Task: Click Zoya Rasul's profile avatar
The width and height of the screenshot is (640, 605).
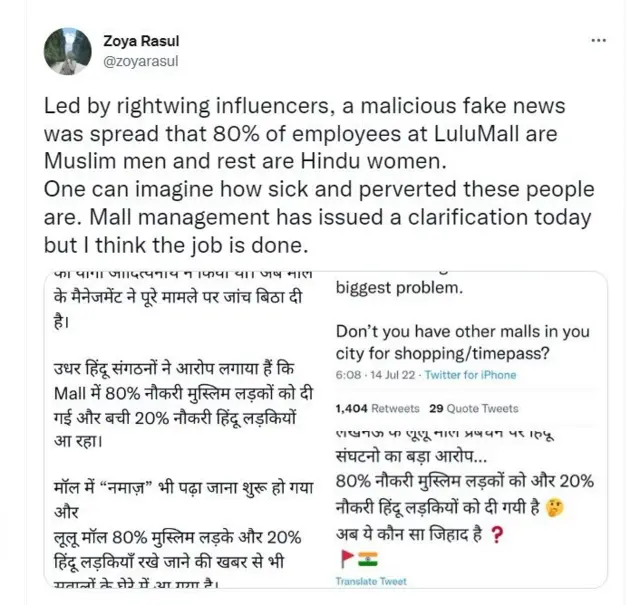Action: click(69, 52)
